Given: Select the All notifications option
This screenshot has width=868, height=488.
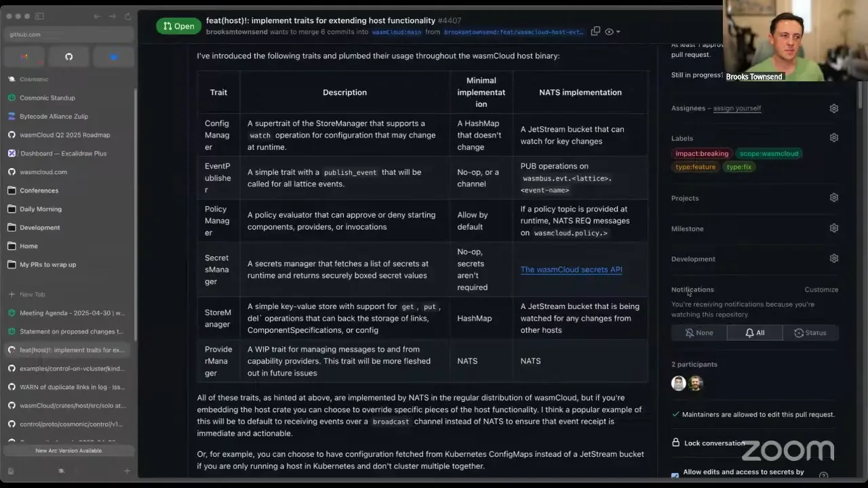Looking at the screenshot, I should pyautogui.click(x=755, y=333).
